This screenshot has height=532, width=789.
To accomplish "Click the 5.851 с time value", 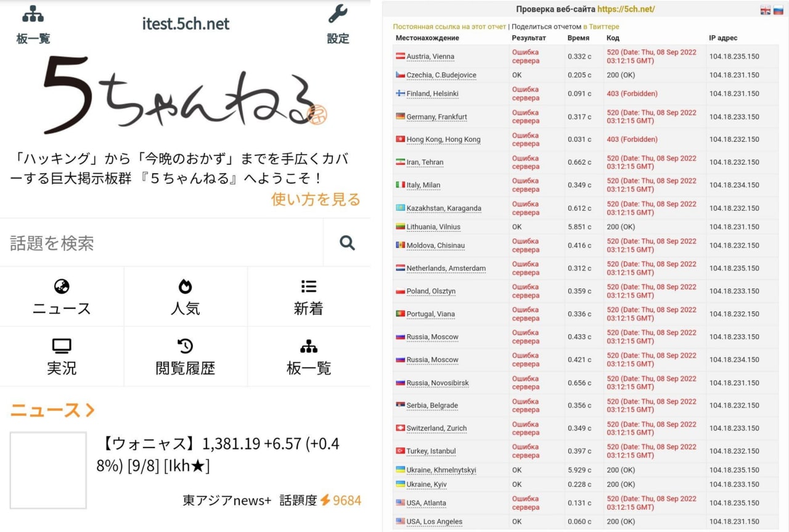I will pyautogui.click(x=579, y=227).
